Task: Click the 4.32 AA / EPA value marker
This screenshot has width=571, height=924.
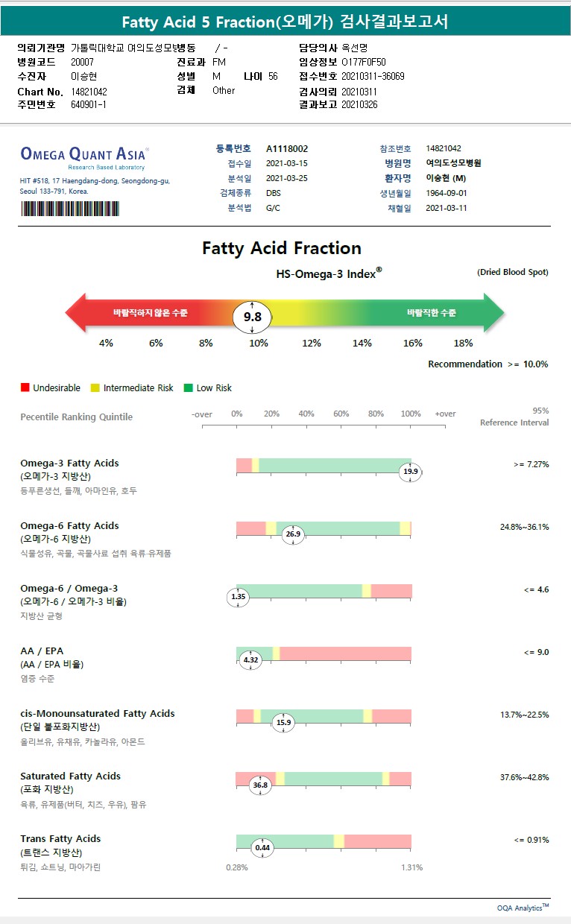Action: [251, 659]
